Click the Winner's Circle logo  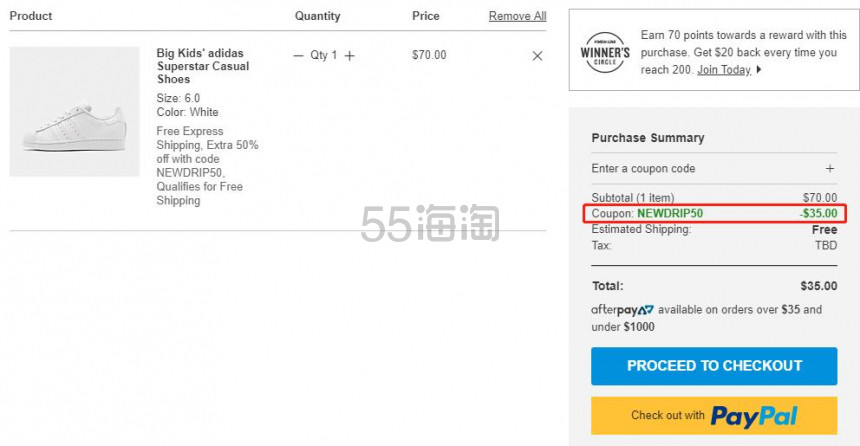point(605,52)
